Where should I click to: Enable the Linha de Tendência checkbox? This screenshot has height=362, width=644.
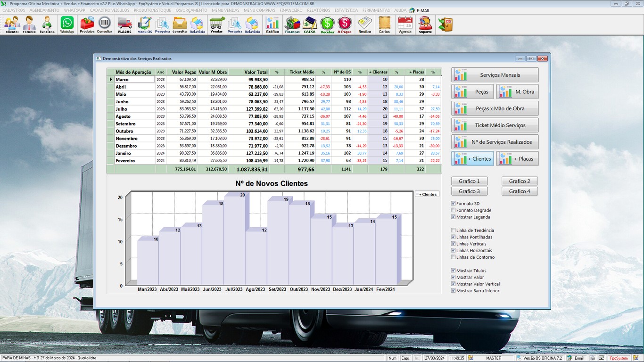click(454, 230)
